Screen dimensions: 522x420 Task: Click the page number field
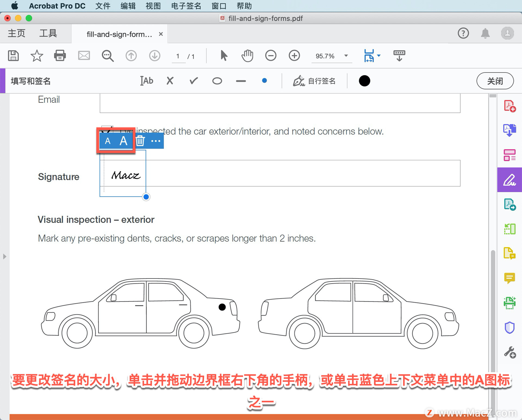178,56
